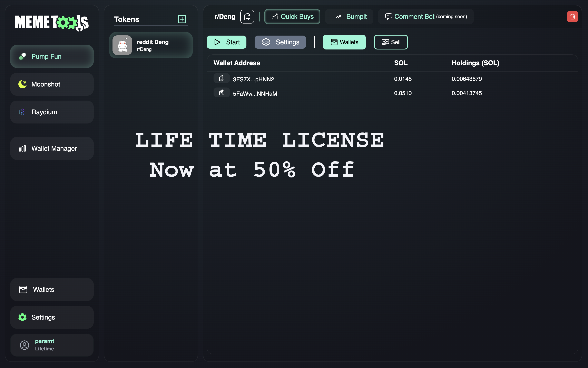Click the user avatar icon

[x=24, y=345]
